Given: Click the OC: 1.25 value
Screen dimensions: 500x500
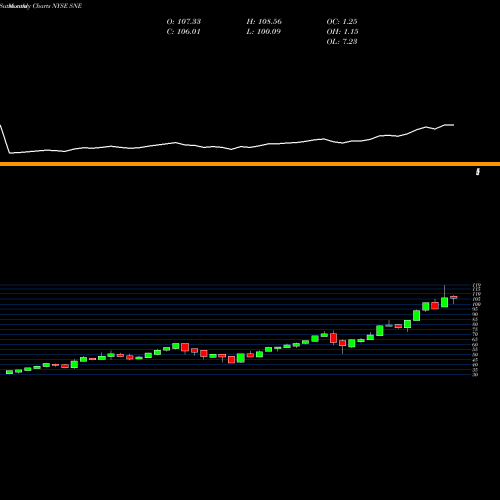Looking at the screenshot, I should (x=342, y=22).
